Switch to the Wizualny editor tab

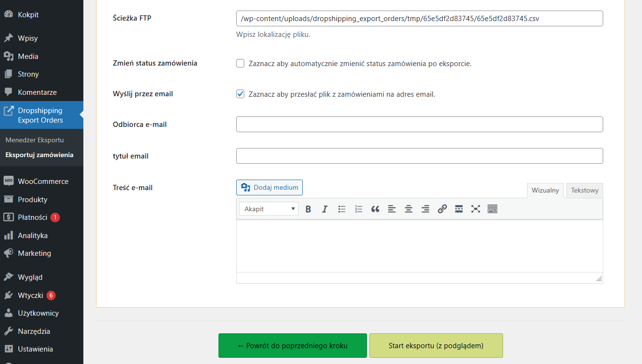[545, 190]
